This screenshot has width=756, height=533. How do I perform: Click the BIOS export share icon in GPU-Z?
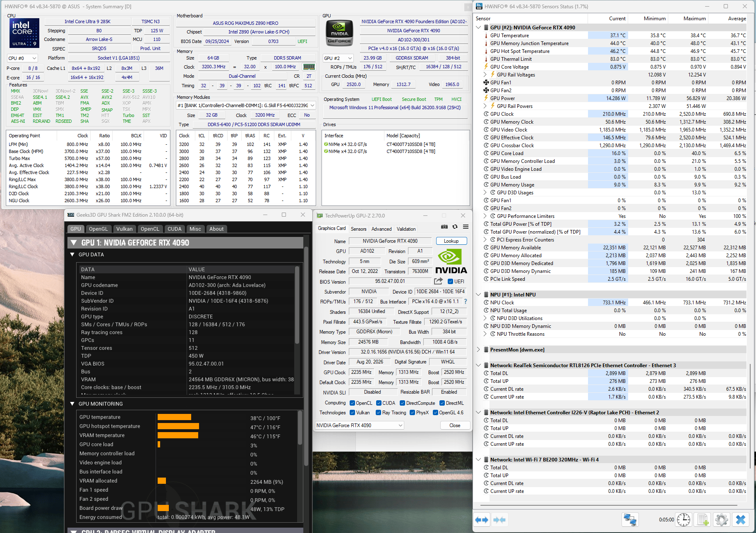click(438, 281)
